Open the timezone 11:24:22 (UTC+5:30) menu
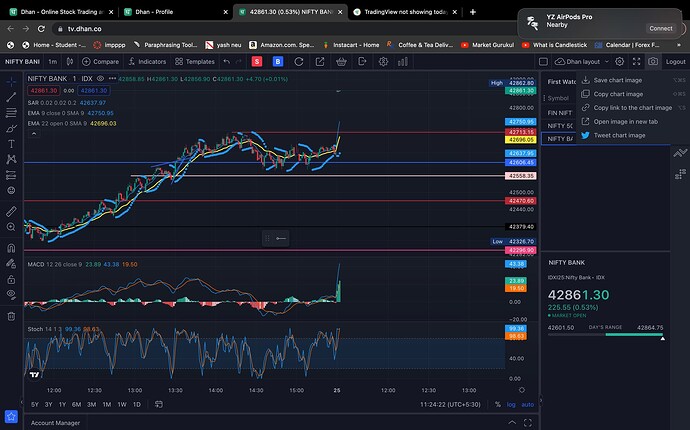 450,404
